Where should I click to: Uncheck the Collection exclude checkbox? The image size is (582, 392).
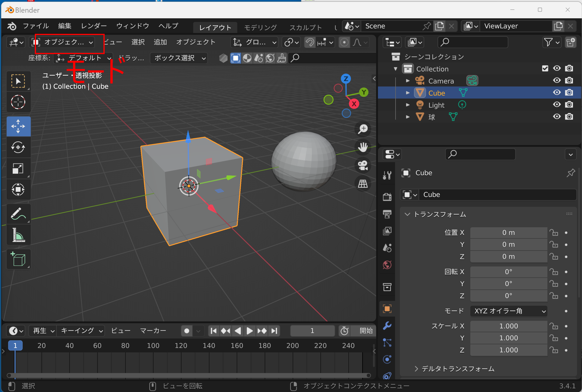coord(545,68)
